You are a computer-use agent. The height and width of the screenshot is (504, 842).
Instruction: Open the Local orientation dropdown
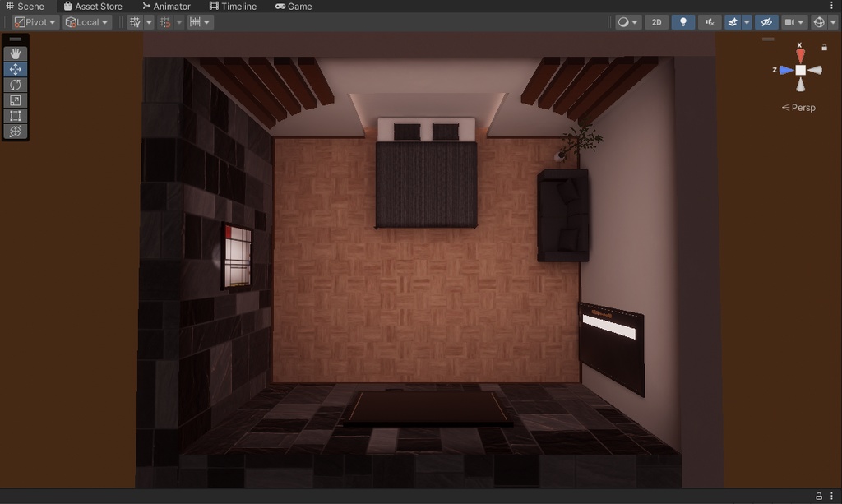click(86, 21)
